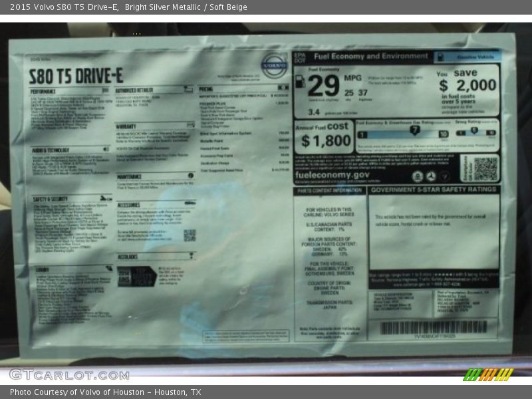Click the 'Authorized Retailer' section header

134,90
